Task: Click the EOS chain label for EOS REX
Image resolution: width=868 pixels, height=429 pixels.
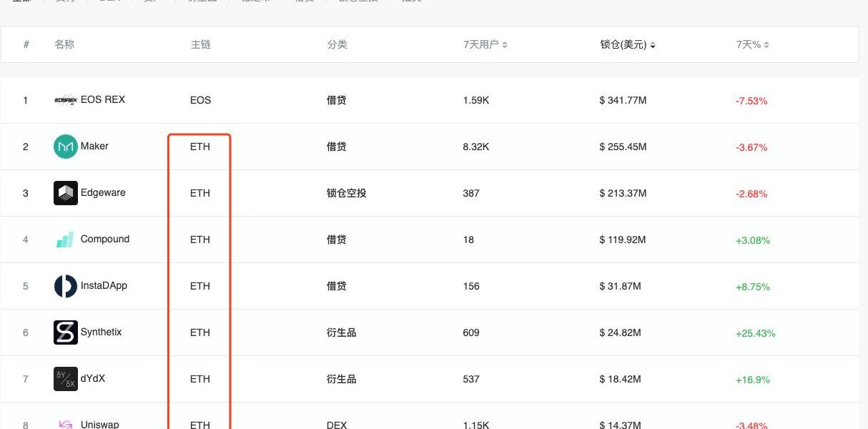Action: 200,100
